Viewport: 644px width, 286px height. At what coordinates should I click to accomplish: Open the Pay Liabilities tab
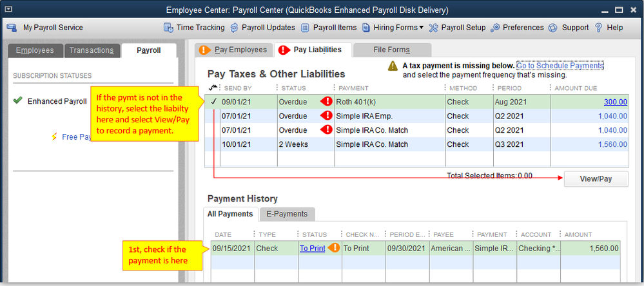tap(313, 50)
